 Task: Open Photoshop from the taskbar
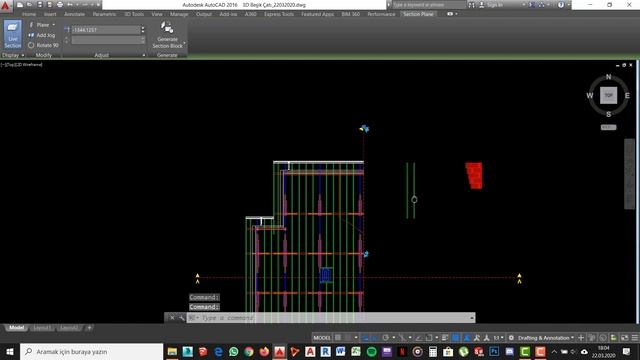click(x=494, y=351)
